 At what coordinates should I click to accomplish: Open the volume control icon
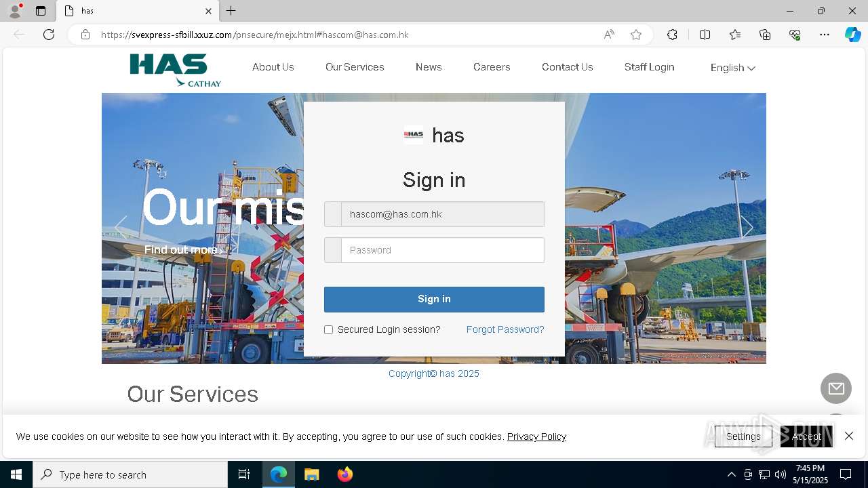tap(781, 474)
